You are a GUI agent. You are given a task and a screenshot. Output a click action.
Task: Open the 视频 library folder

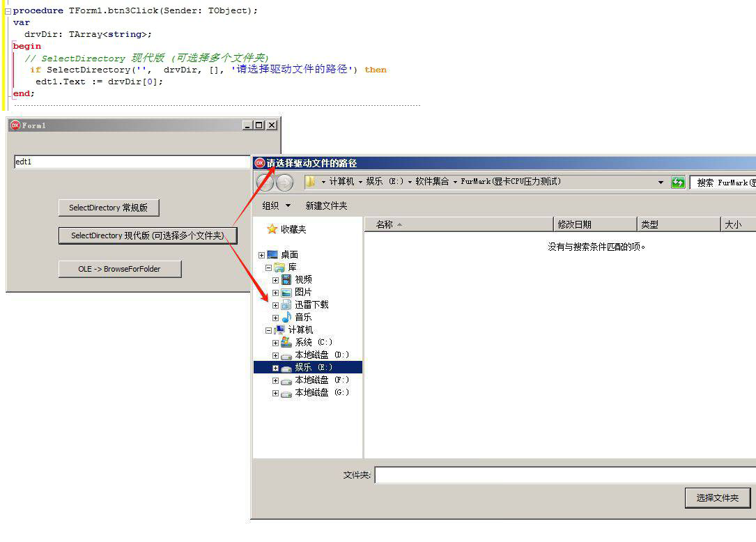coord(303,280)
